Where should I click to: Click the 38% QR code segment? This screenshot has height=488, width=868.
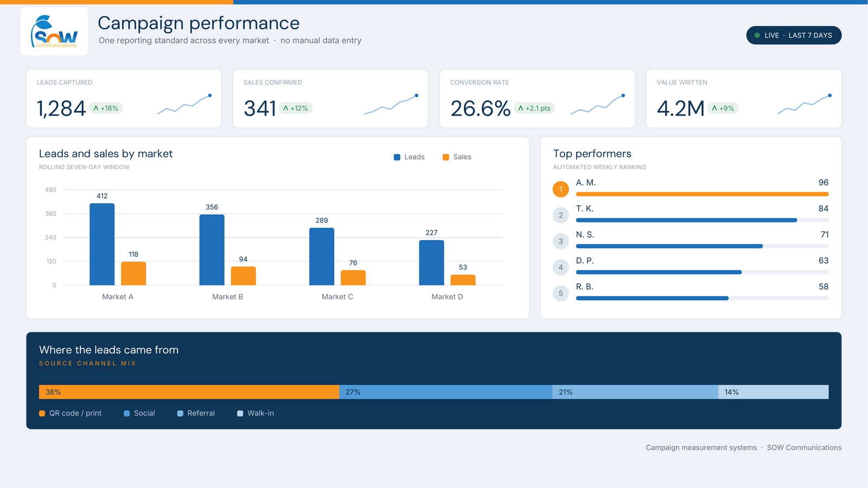coord(189,392)
